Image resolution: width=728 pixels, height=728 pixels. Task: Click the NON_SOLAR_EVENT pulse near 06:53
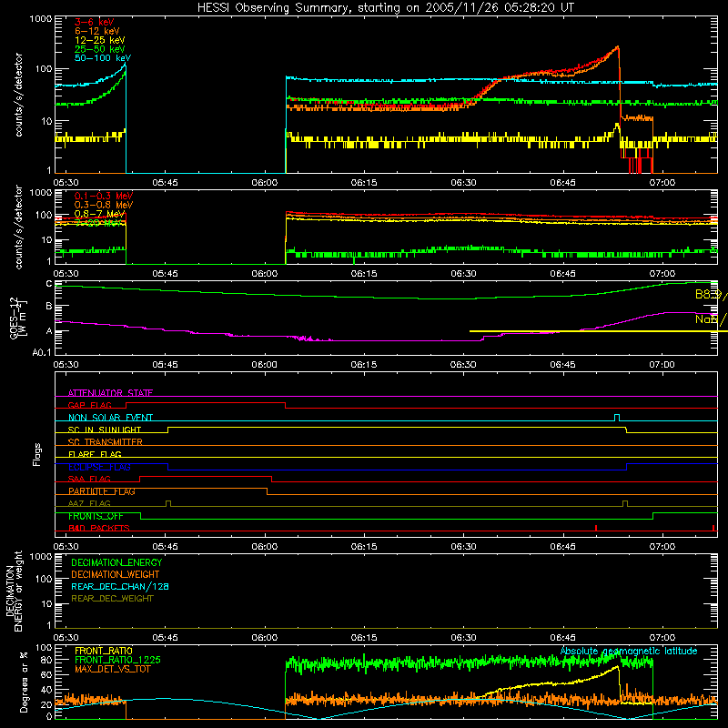(x=617, y=418)
